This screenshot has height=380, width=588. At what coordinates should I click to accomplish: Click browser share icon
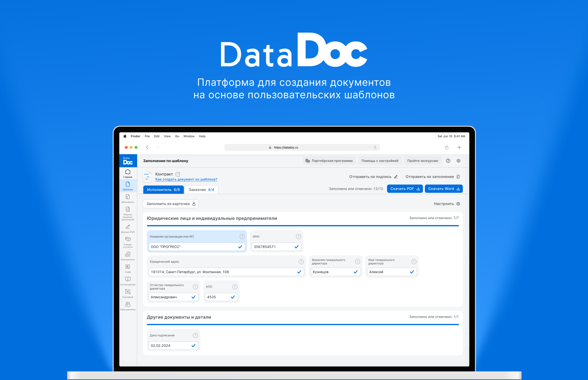[x=447, y=147]
